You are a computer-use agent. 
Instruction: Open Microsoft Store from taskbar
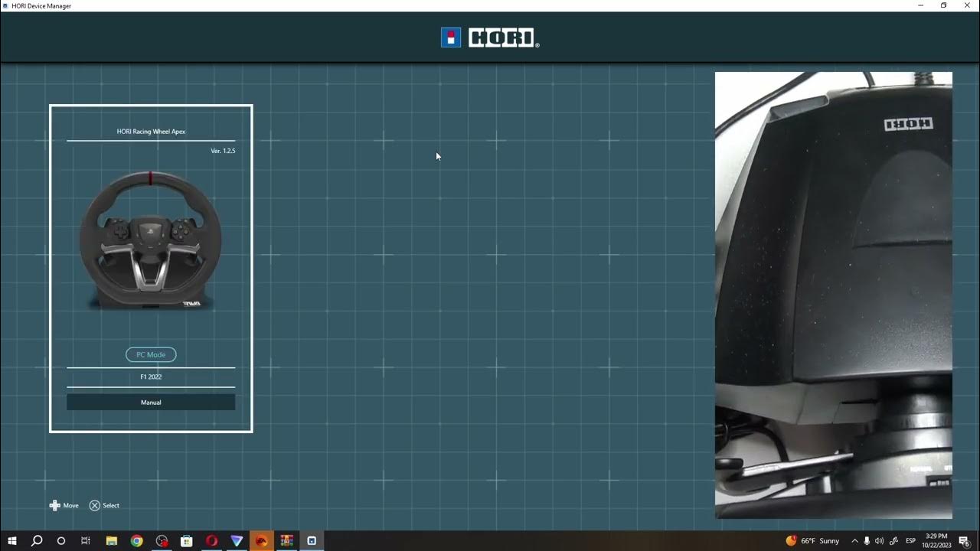186,541
